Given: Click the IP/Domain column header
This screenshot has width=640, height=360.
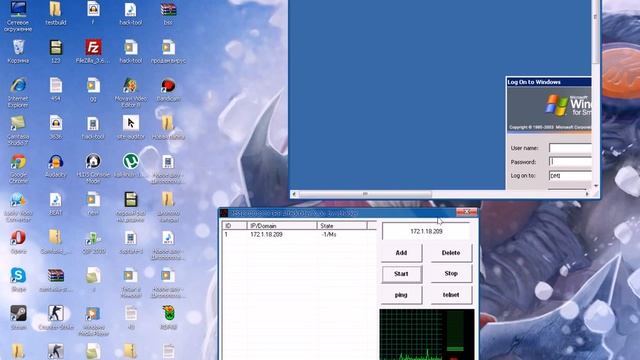Looking at the screenshot, I should 282,226.
